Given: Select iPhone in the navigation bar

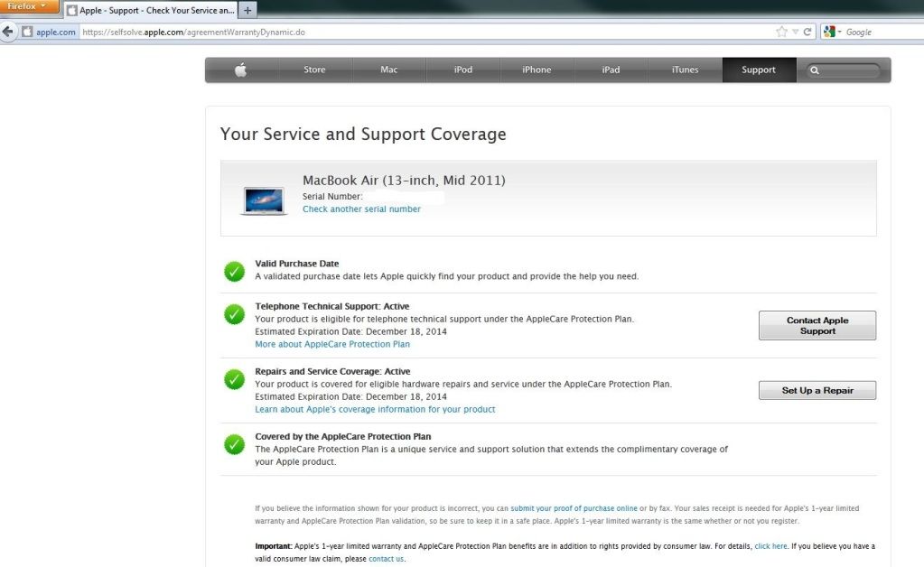Looking at the screenshot, I should tap(537, 70).
